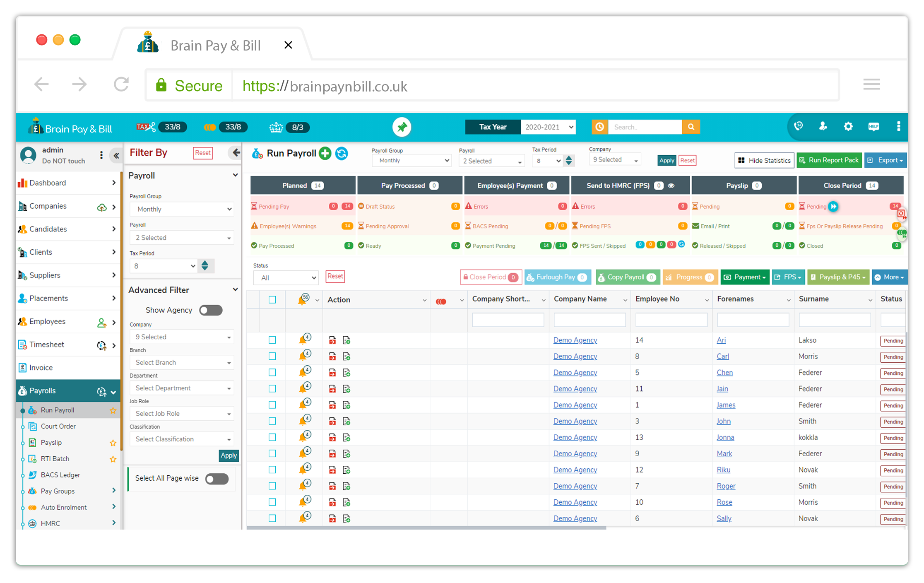Image resolution: width=924 pixels, height=583 pixels.
Task: Click the Companies cloud upload icon
Action: pyautogui.click(x=102, y=207)
